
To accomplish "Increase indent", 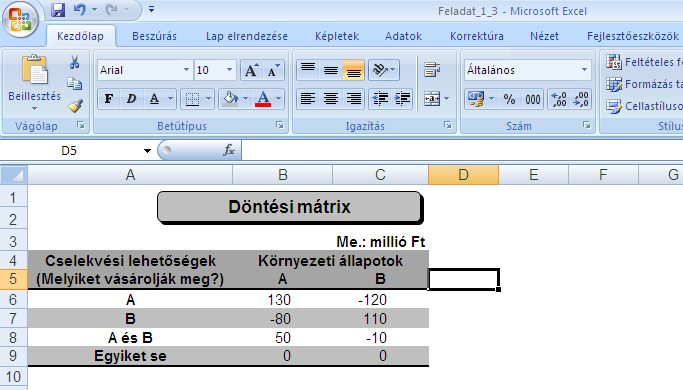I will [x=402, y=99].
